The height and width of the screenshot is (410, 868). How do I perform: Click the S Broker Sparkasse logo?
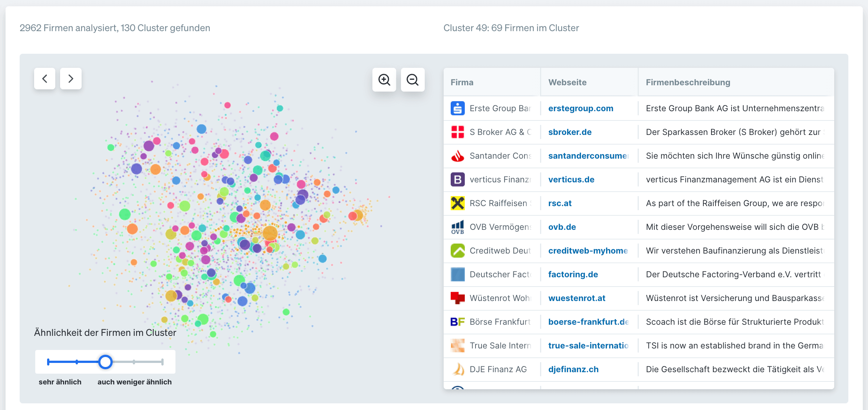click(458, 132)
